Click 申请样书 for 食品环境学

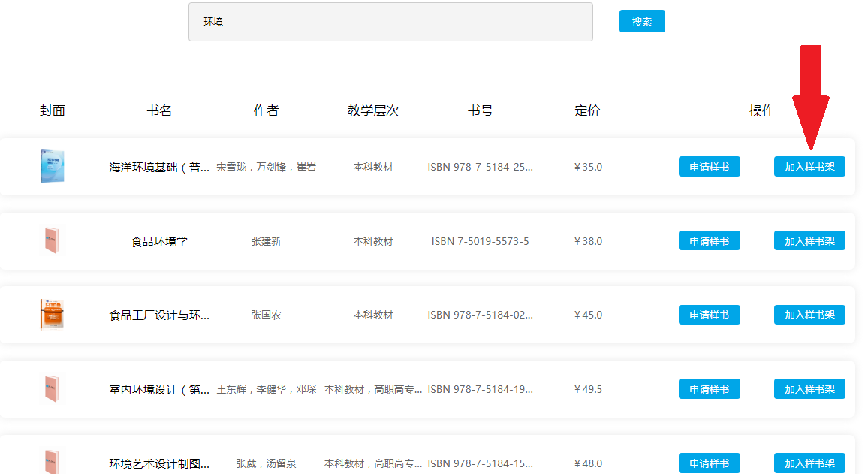[x=709, y=241]
